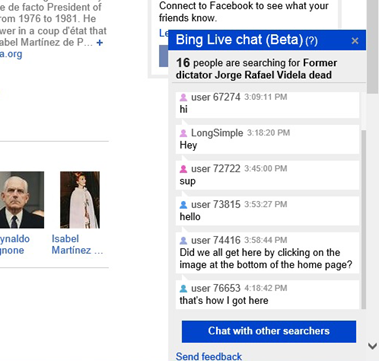Screen dimensions: 379x361
Task: Open the Send feedback link
Action: click(x=209, y=356)
